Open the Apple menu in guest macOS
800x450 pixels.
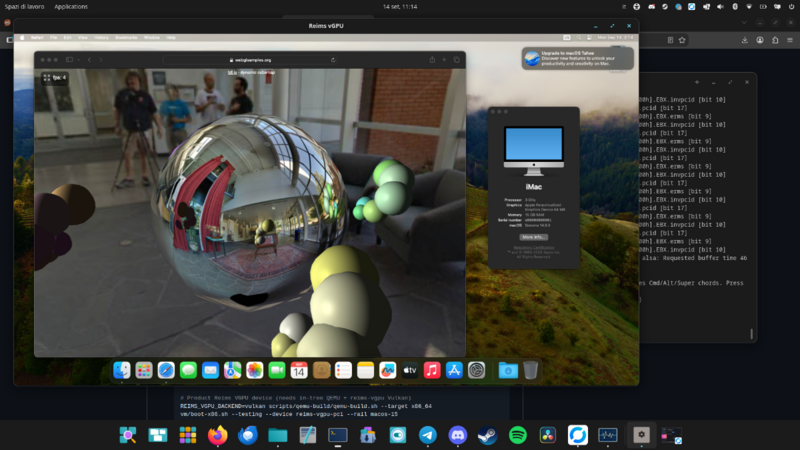tap(22, 38)
